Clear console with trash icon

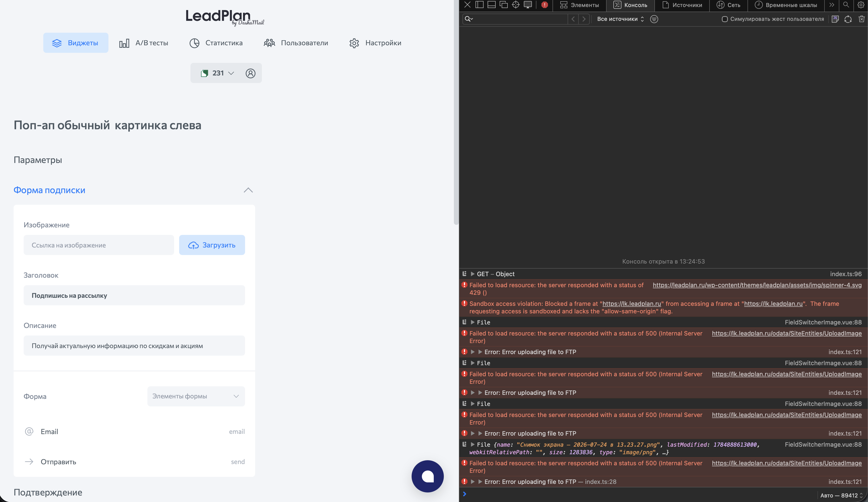tap(861, 19)
